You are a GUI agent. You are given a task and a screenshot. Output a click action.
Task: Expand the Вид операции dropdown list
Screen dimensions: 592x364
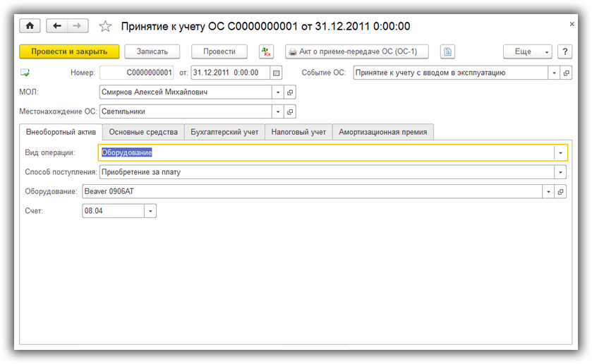(560, 152)
